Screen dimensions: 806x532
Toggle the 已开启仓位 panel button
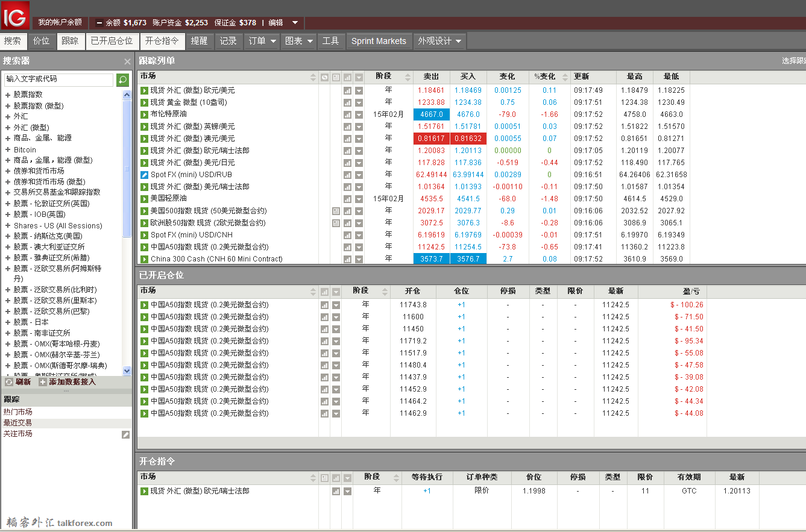pyautogui.click(x=112, y=41)
